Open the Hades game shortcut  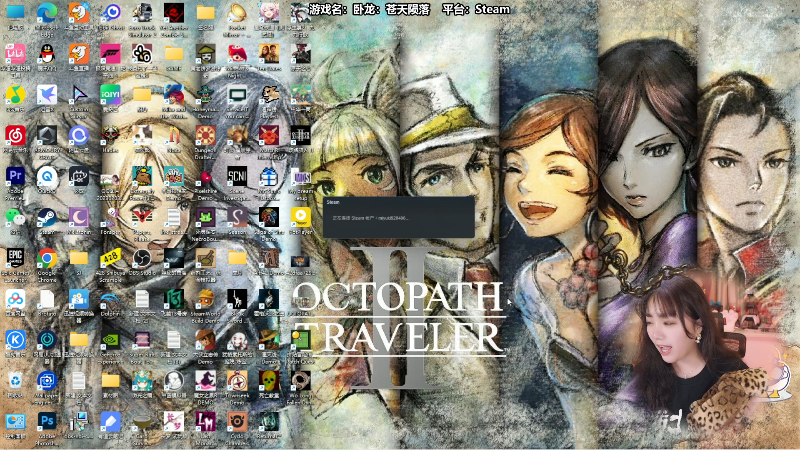click(110, 136)
